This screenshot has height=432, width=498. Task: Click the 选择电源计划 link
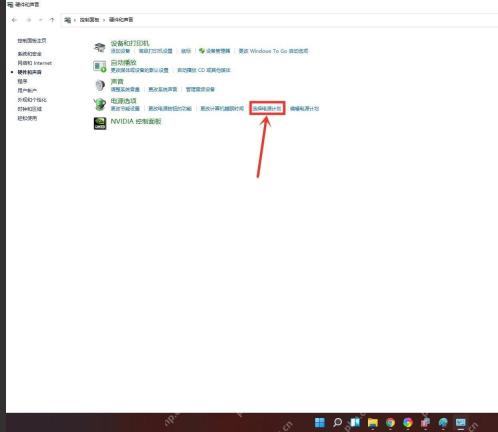267,109
